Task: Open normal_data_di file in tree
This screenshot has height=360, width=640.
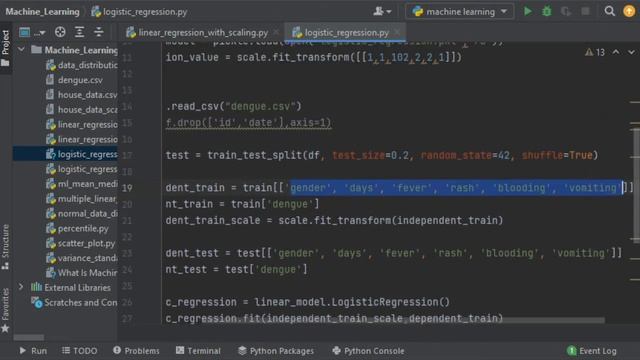Action: click(x=82, y=213)
